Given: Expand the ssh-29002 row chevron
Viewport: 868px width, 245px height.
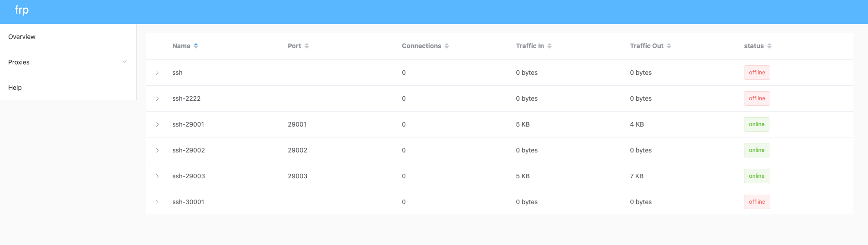Looking at the screenshot, I should point(157,150).
